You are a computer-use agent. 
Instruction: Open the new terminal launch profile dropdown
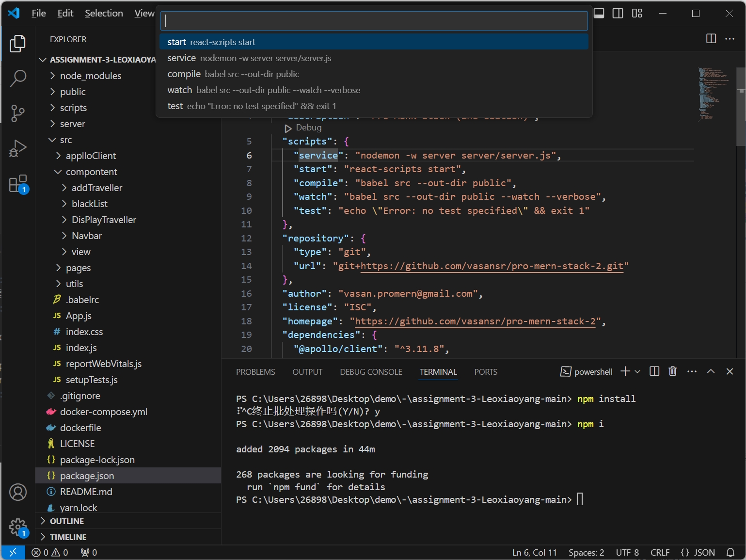coord(637,371)
